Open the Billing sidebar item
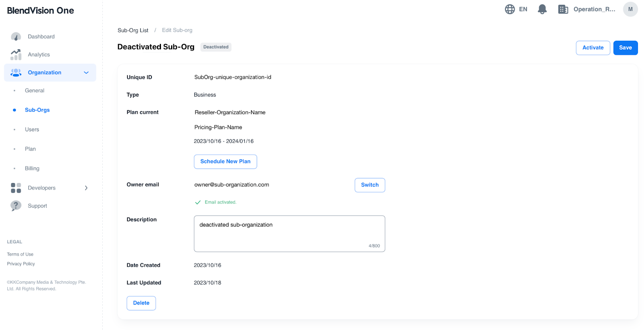This screenshot has width=644, height=330. pyautogui.click(x=32, y=168)
